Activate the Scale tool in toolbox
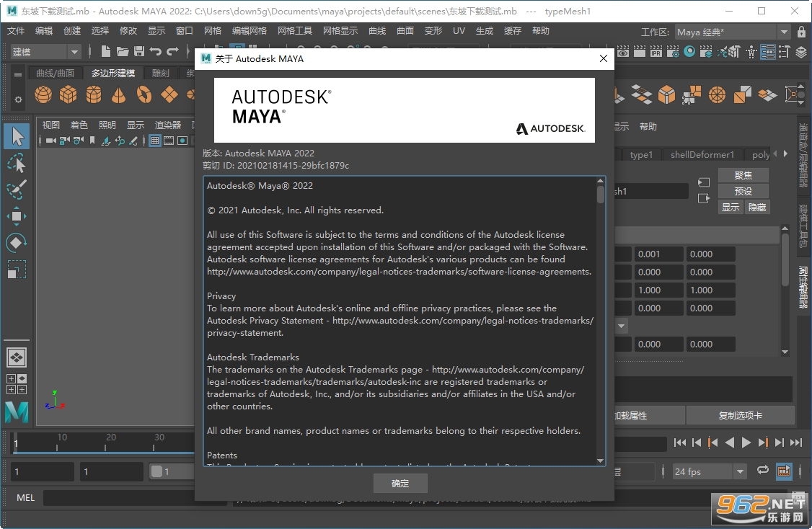The width and height of the screenshot is (812, 529). [x=17, y=269]
